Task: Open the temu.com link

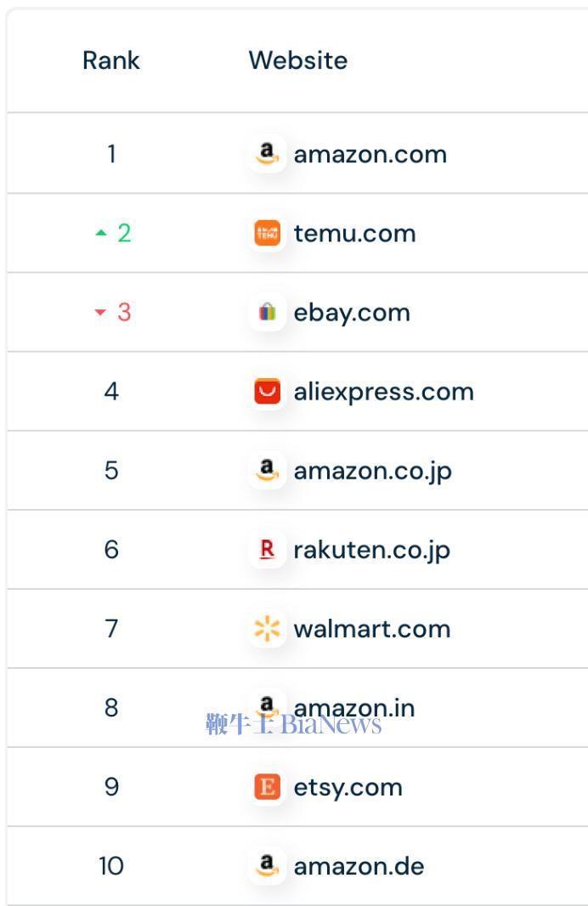Action: 354,234
